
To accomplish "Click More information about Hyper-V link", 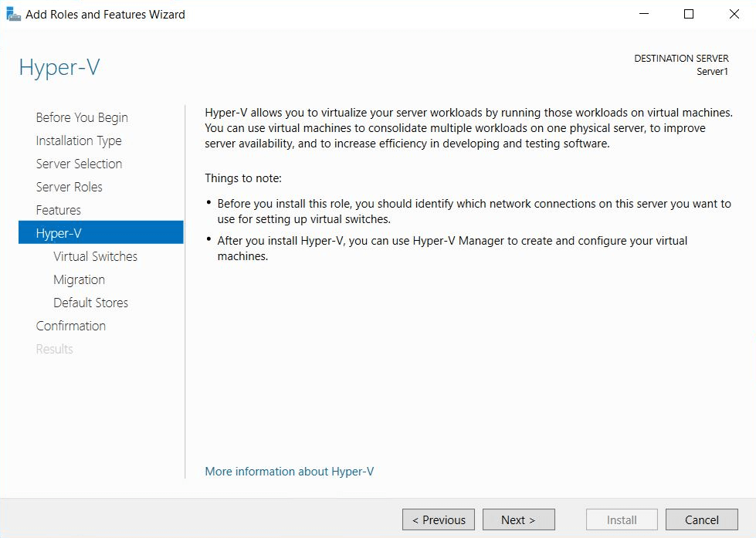I will 289,471.
